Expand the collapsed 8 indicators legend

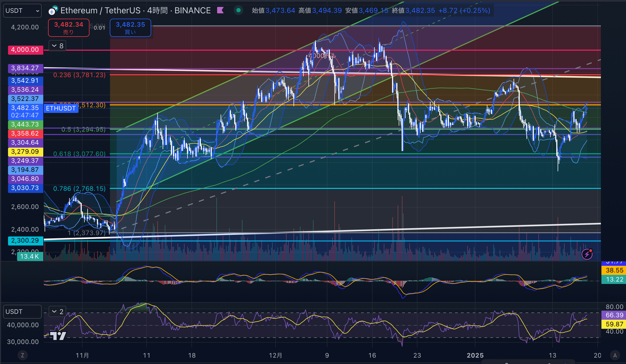57,46
